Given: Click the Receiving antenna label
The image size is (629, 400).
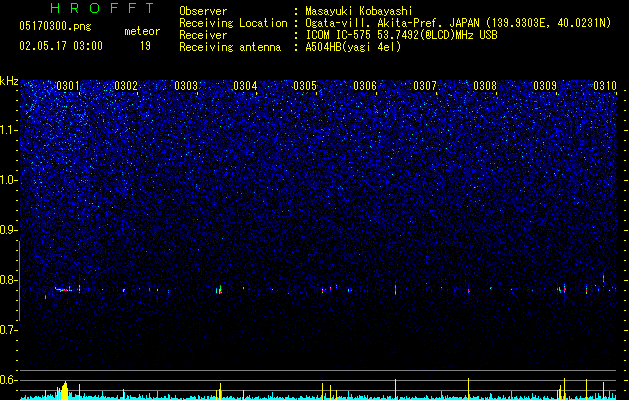Looking at the screenshot, I should pos(230,47).
